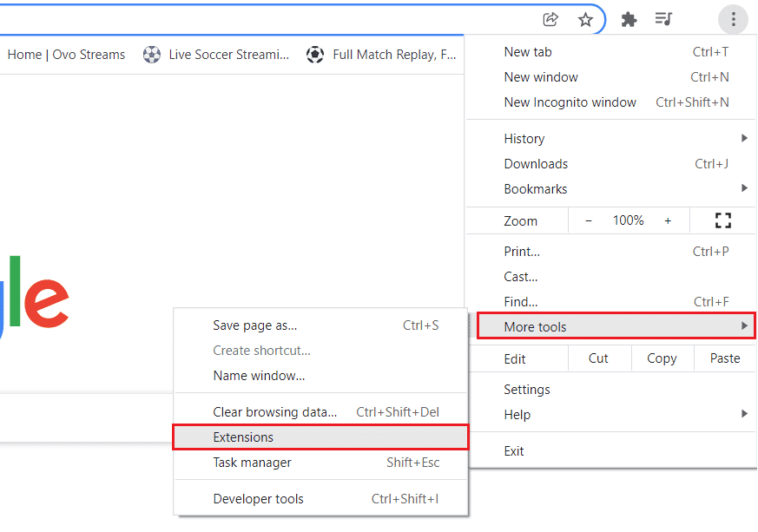Open Developer tools from submenu
Image resolution: width=758 pixels, height=532 pixels.
click(320, 499)
